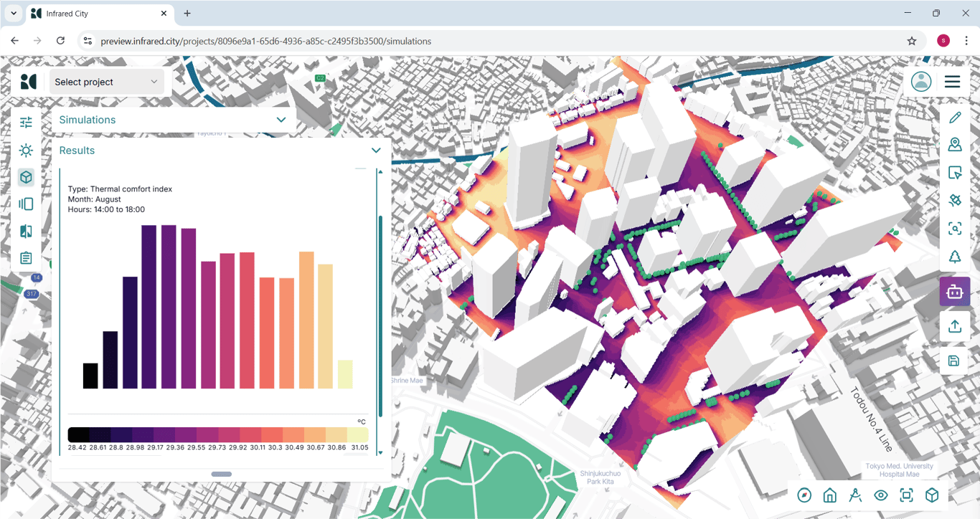980x519 pixels.
Task: Click the upload export icon
Action: (x=954, y=326)
